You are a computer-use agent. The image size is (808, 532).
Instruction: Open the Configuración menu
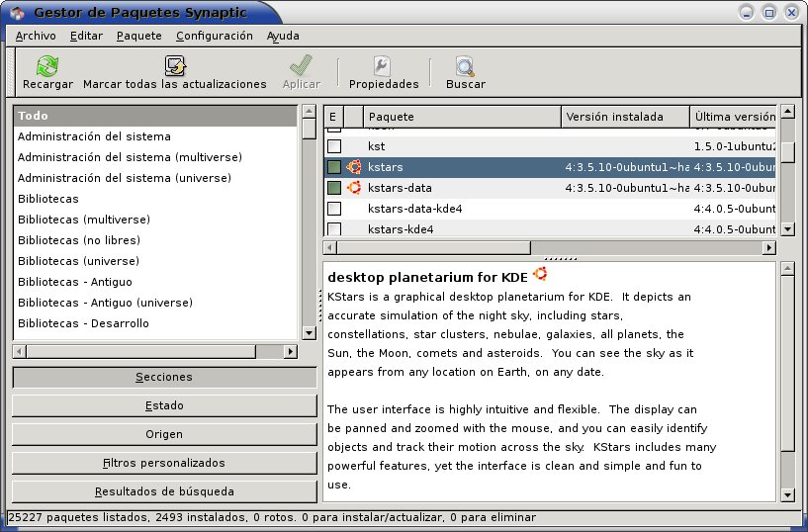click(215, 36)
